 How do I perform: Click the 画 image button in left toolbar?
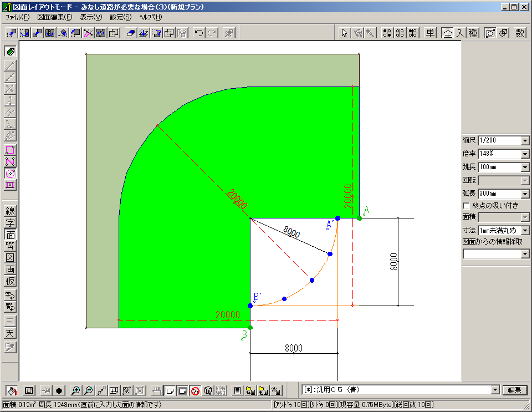[10, 269]
